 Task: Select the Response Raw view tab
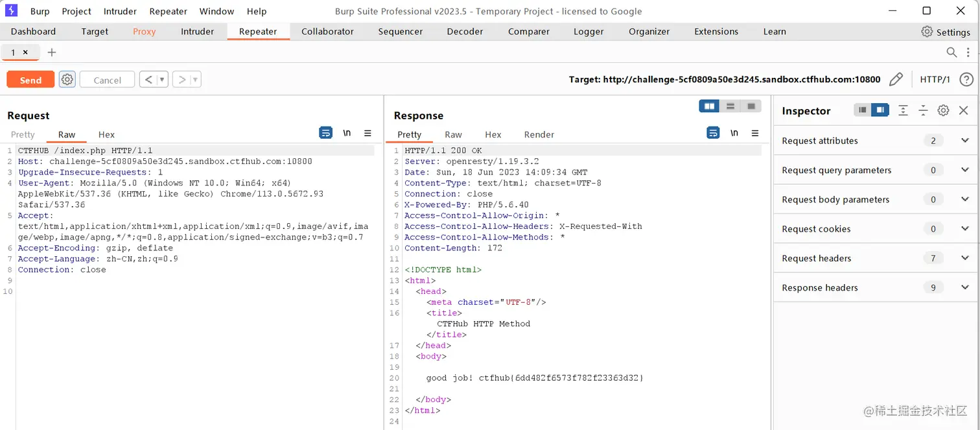(x=453, y=134)
